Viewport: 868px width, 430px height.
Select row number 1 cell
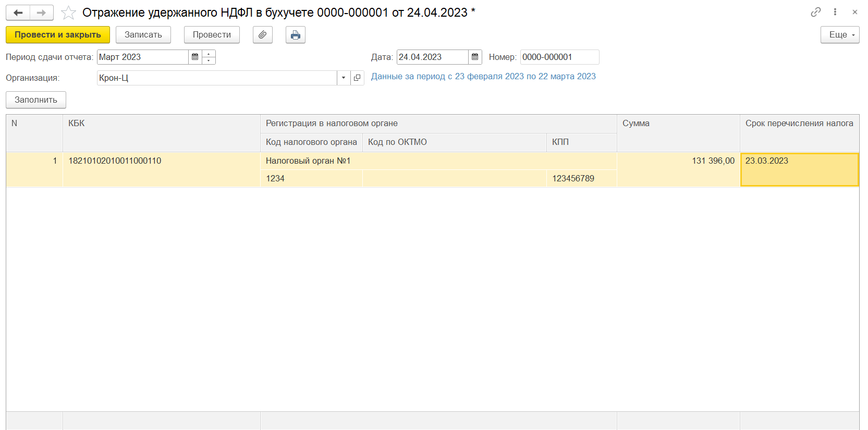(x=34, y=169)
